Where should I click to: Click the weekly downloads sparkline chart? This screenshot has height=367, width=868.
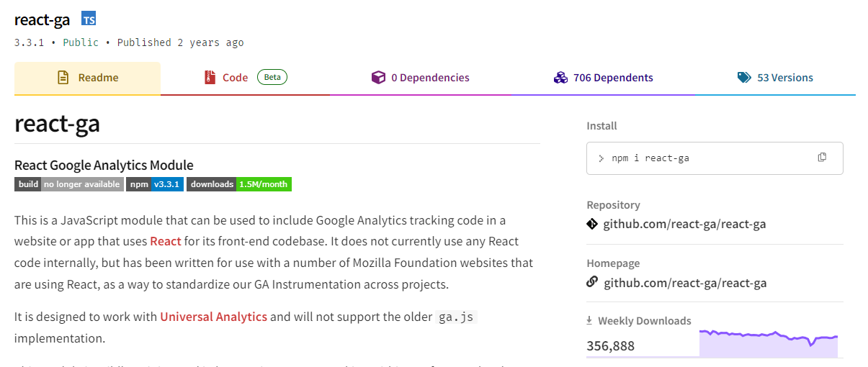click(x=769, y=343)
